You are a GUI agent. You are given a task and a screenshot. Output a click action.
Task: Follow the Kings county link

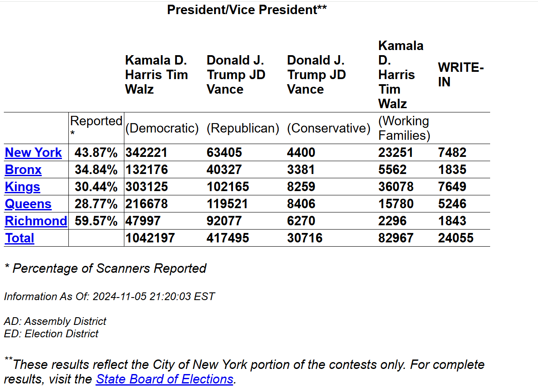pos(22,187)
